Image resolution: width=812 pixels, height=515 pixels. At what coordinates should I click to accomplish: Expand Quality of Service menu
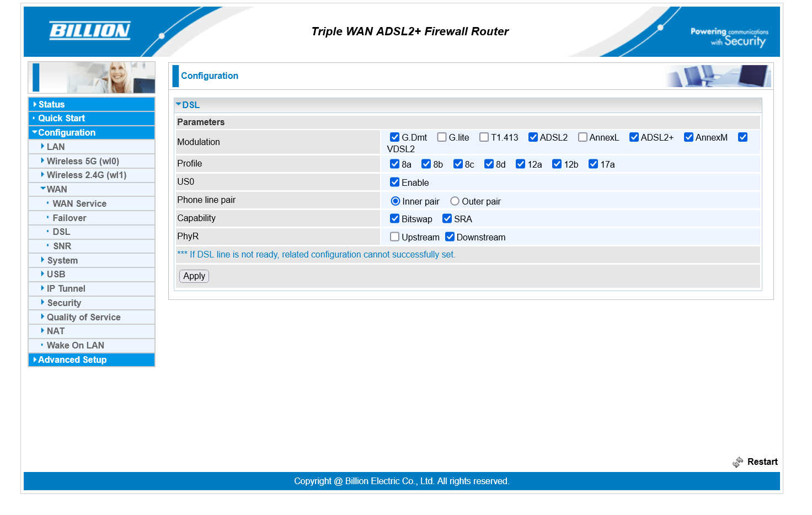(x=83, y=317)
